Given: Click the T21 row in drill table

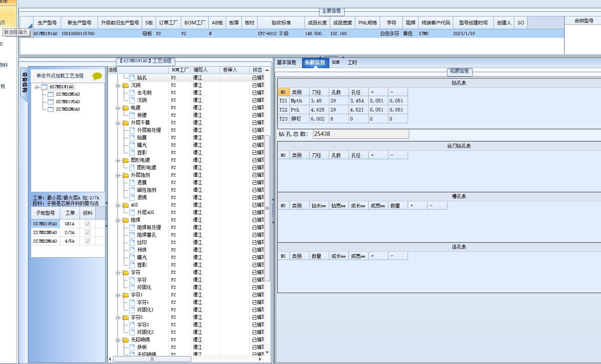Looking at the screenshot, I should 342,101.
